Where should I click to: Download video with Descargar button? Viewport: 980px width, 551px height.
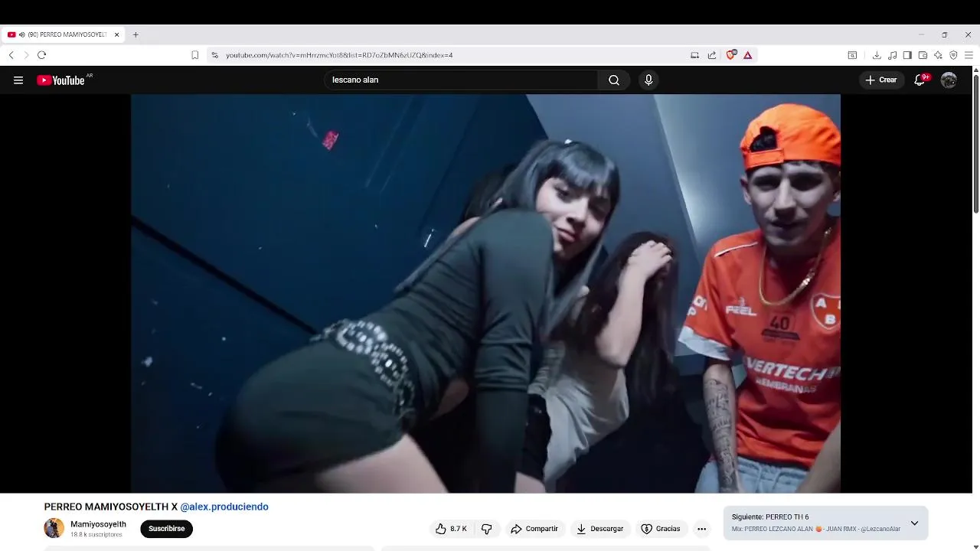(599, 529)
